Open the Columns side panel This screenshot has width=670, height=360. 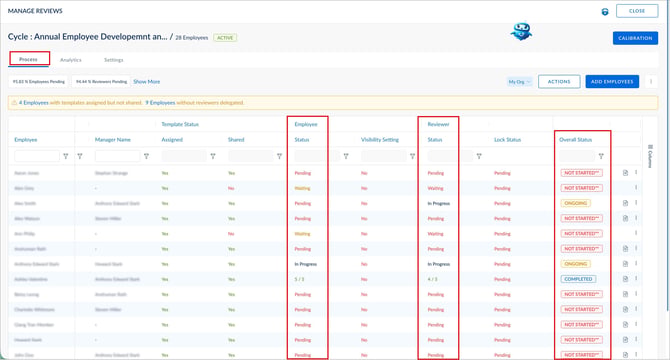(650, 156)
